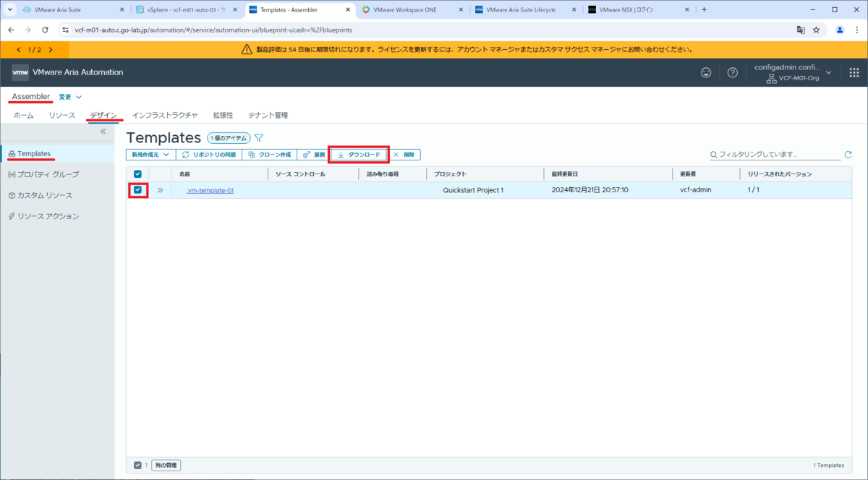Click the ダウンロード button

[x=359, y=155]
